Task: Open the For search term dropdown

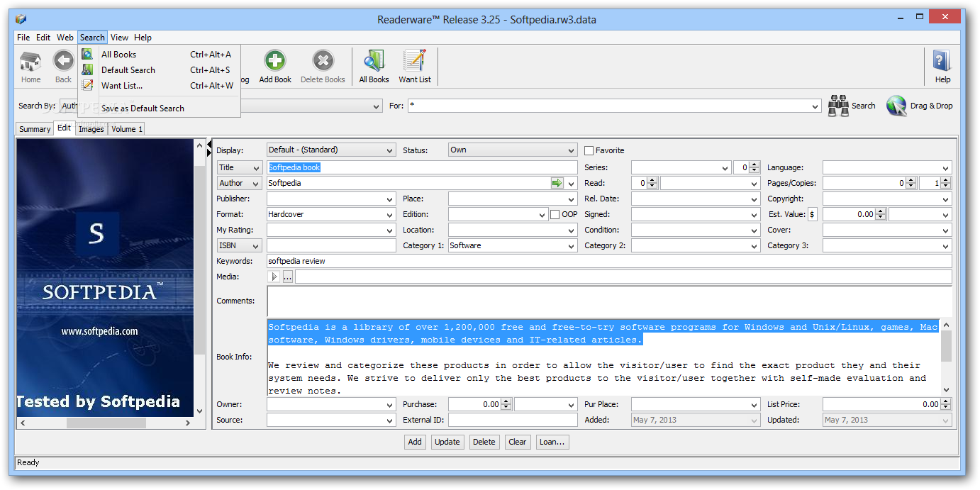Action: click(x=815, y=106)
